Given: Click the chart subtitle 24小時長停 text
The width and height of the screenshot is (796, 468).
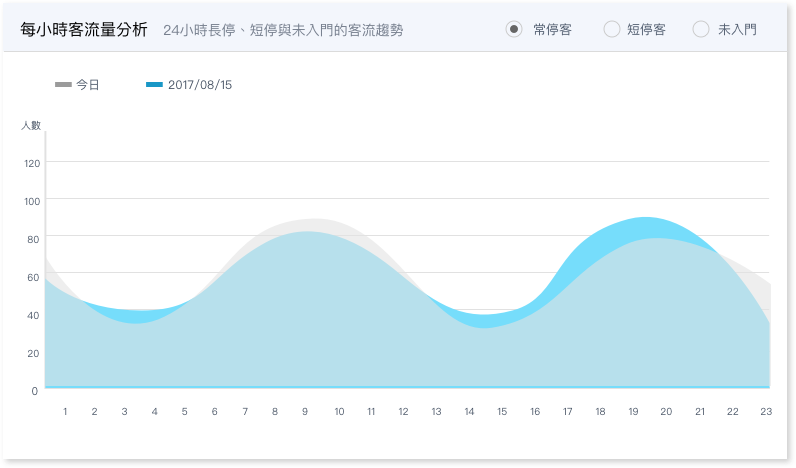Looking at the screenshot, I should point(200,30).
